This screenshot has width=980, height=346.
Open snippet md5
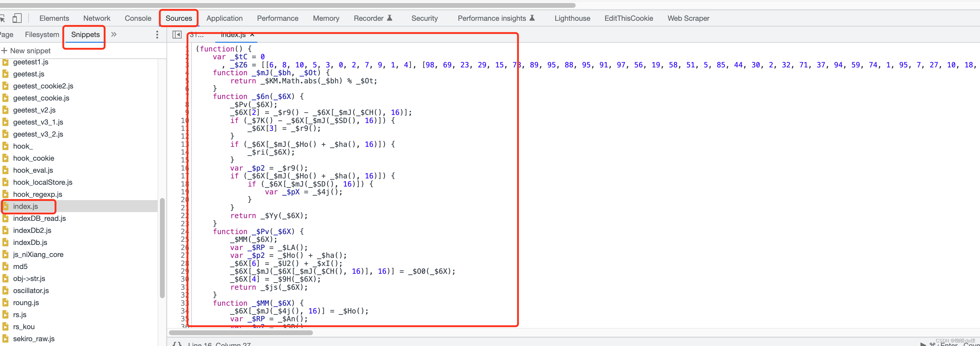(20, 267)
